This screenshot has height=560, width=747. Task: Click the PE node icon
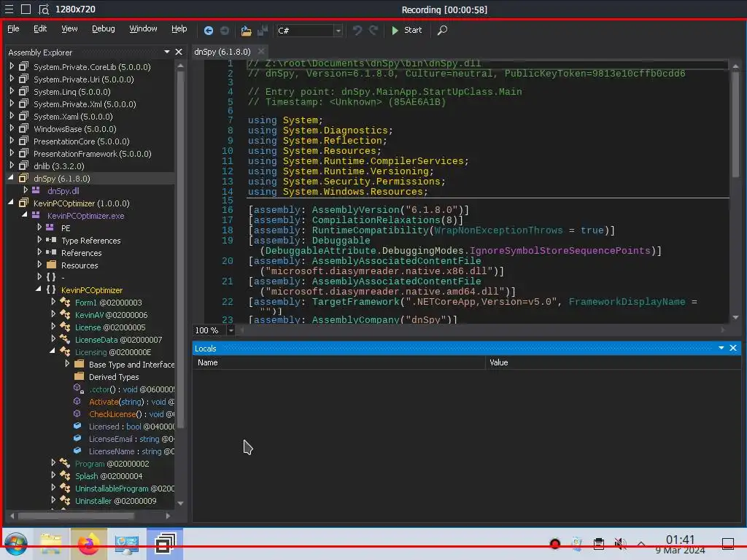coord(50,227)
